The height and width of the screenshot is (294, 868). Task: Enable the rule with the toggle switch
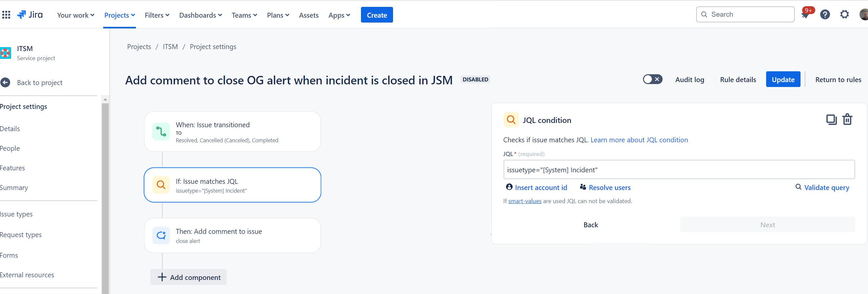pyautogui.click(x=653, y=79)
